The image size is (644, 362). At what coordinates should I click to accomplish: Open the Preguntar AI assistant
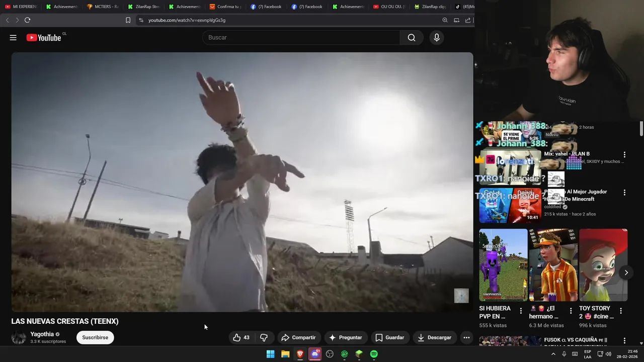[x=345, y=337]
